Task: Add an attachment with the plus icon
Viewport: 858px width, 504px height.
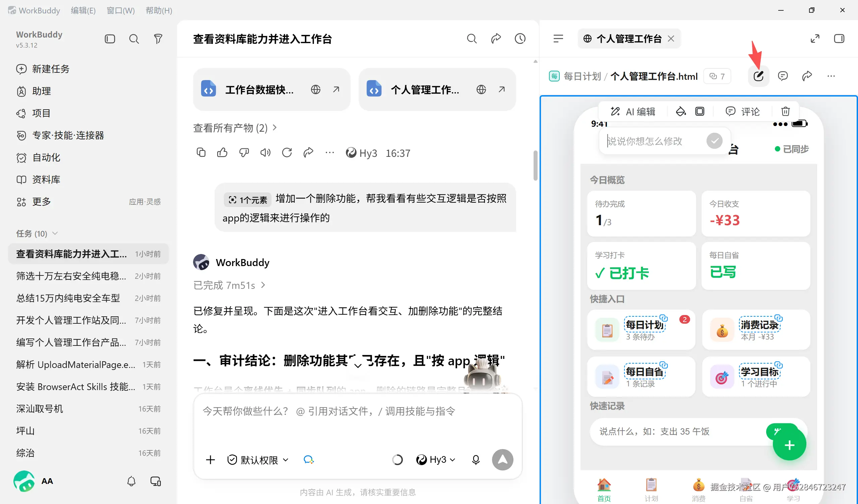Action: 210,460
